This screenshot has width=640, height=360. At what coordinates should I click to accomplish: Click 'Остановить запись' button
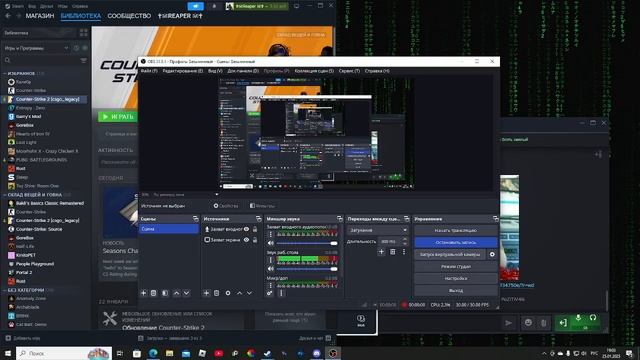pos(456,242)
